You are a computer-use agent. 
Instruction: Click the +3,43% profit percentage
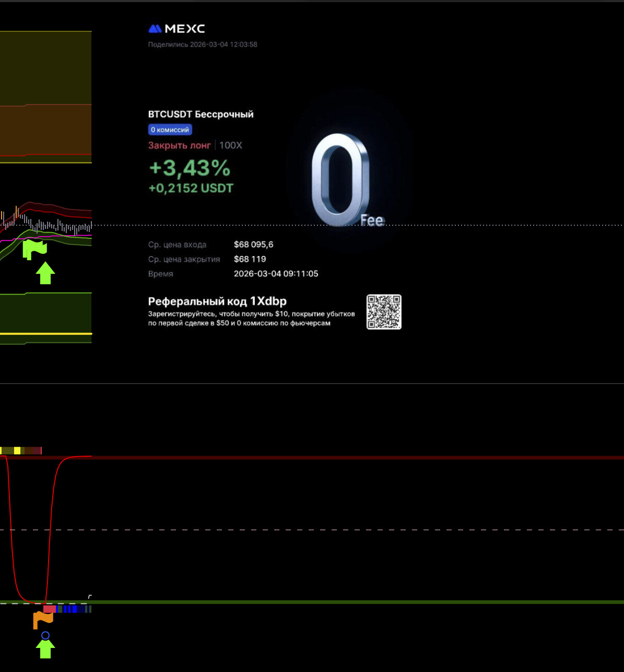[190, 168]
